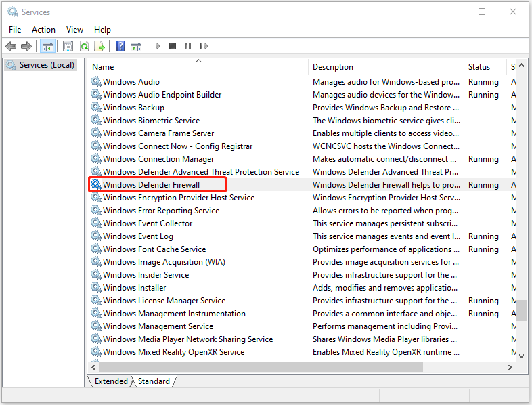532x405 pixels.
Task: Select Windows Connection Manager service
Action: (158, 159)
